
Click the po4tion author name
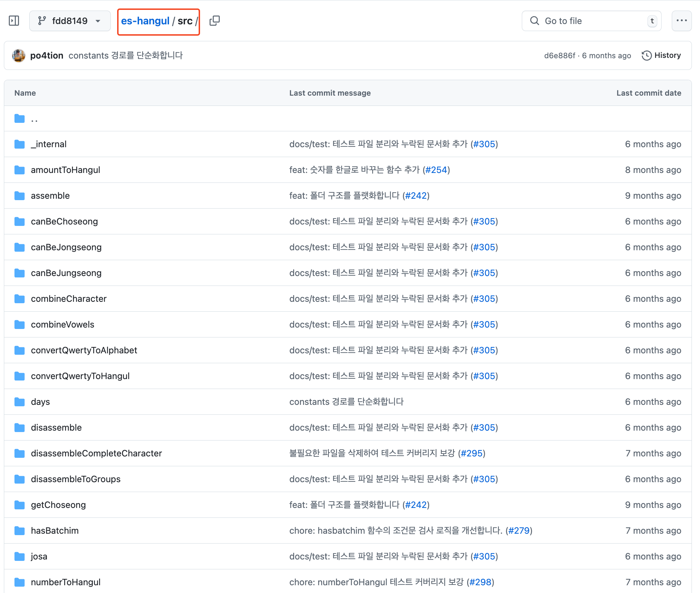point(47,55)
